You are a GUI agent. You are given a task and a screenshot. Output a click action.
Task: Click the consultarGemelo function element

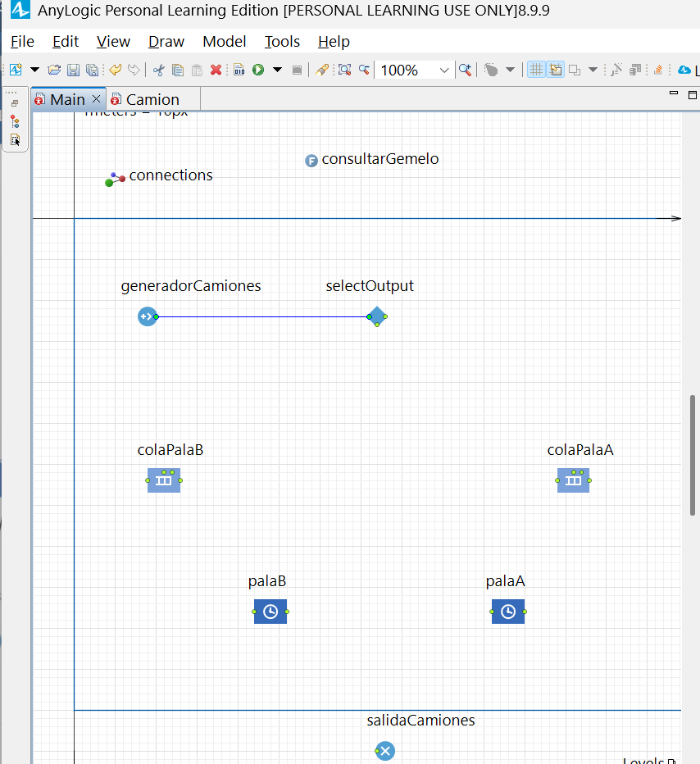311,161
